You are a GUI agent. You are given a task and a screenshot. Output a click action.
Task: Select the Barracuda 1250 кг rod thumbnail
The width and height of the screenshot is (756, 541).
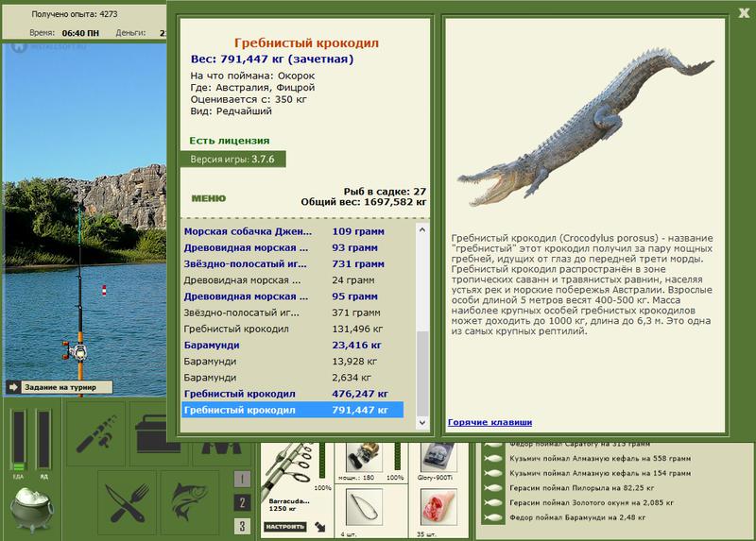click(288, 469)
